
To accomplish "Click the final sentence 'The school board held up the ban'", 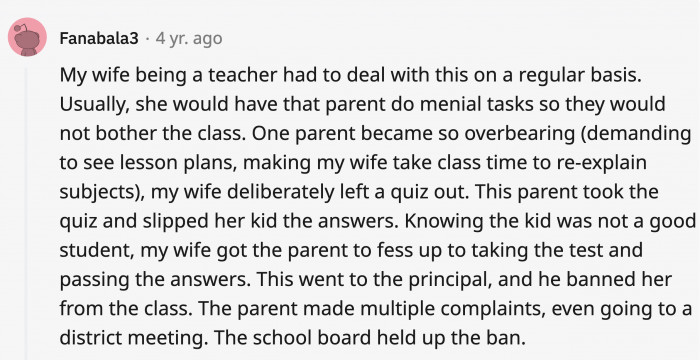I will pyautogui.click(x=368, y=338).
